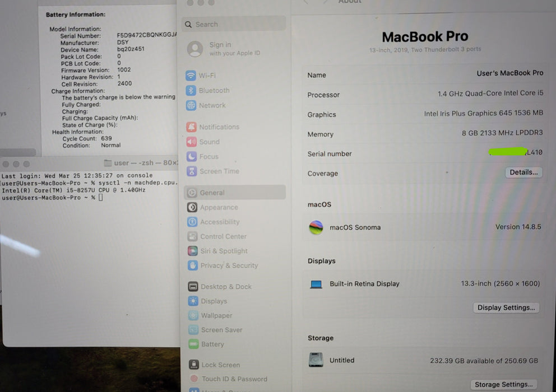Click 'Manufacturer: DSY' line

click(x=94, y=43)
